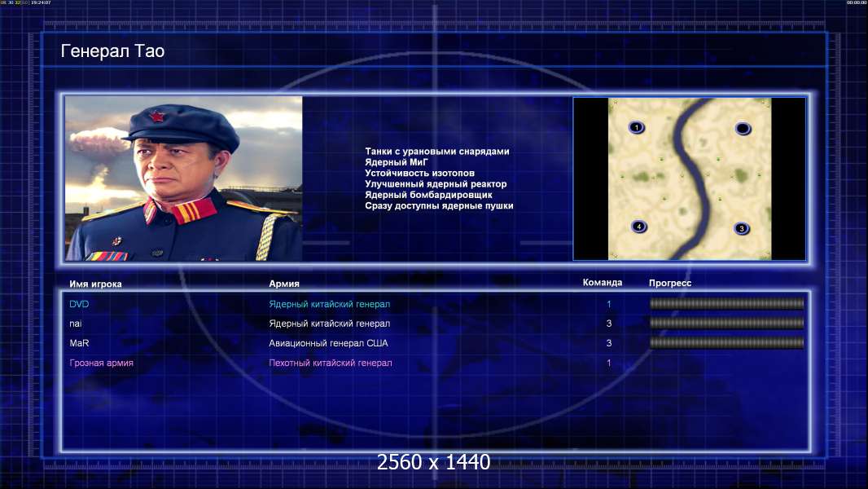Click the 'Прогресс' column header
868x489 pixels.
(670, 283)
